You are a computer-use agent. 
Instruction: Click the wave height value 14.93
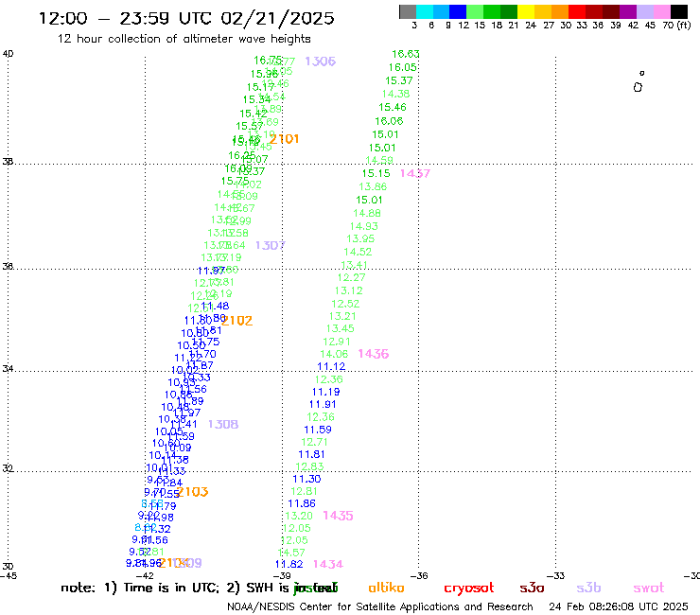tap(364, 226)
